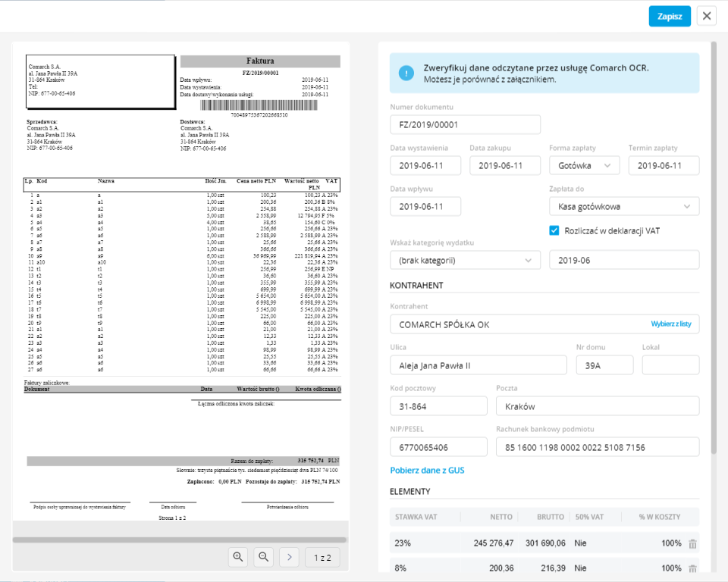Screen dimensions: 728x582
Task: Click the Termin zapłaty date field
Action: (x=664, y=165)
